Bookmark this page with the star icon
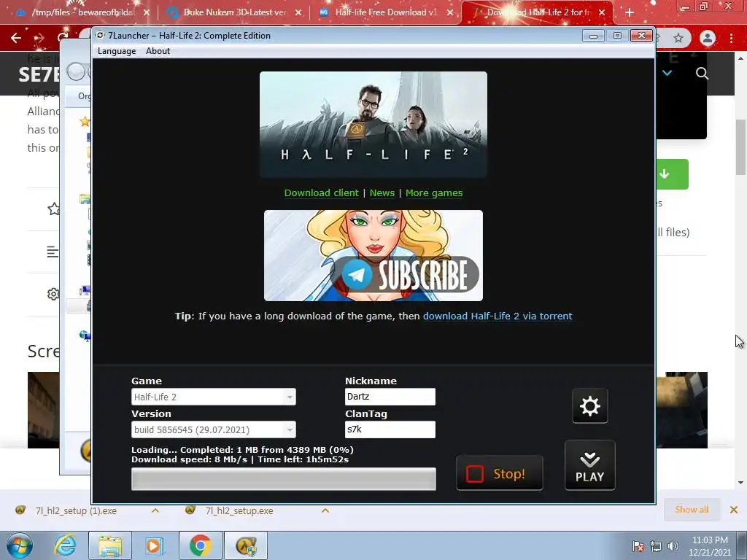Viewport: 747px width, 560px height. [x=678, y=38]
